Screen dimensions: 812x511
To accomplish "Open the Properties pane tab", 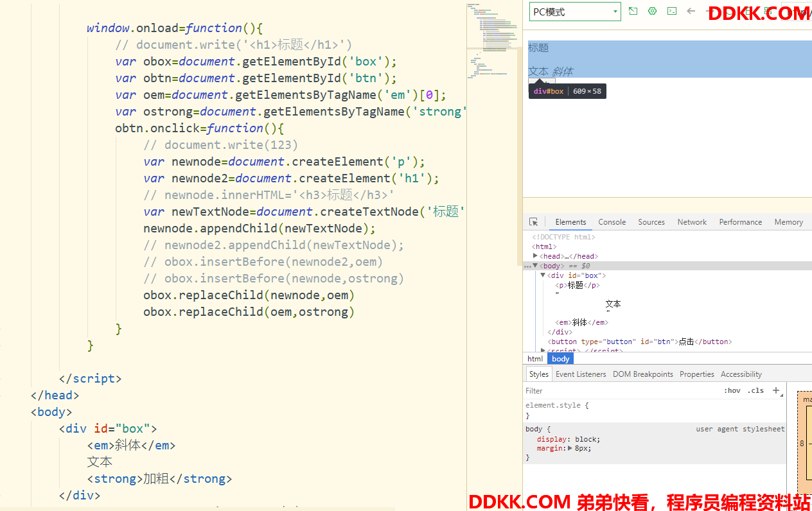I will point(697,374).
